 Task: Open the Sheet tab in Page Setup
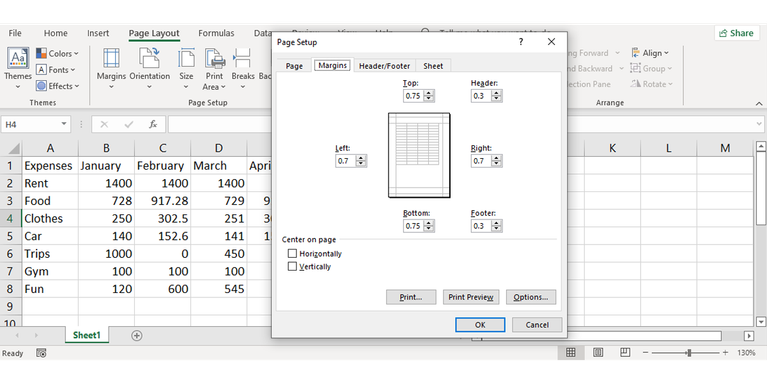pyautogui.click(x=433, y=66)
